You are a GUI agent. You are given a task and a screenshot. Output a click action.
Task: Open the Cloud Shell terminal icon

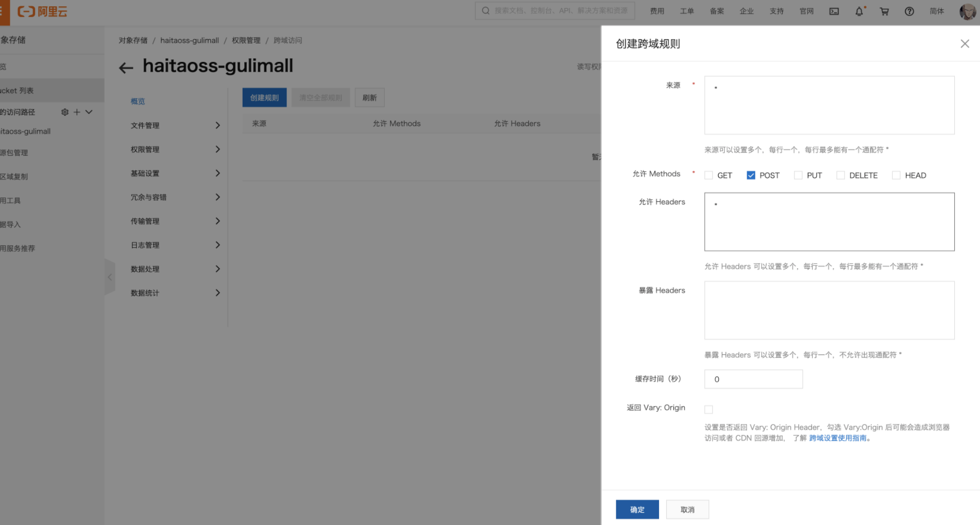[834, 11]
